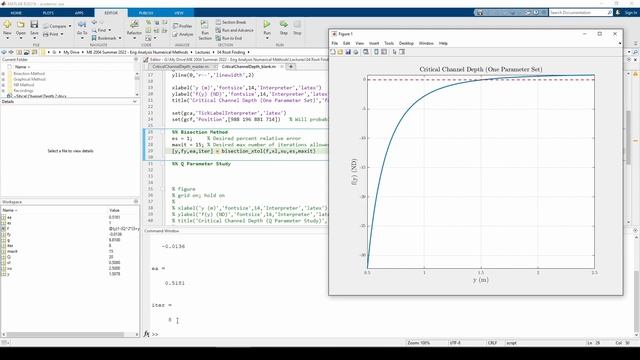Click the Sign In link
Viewport: 640px width, 360px height.
click(630, 13)
